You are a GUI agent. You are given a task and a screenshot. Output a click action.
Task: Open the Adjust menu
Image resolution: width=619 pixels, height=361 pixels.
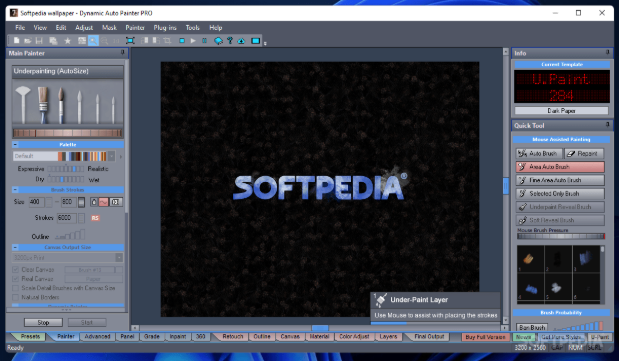tap(84, 28)
